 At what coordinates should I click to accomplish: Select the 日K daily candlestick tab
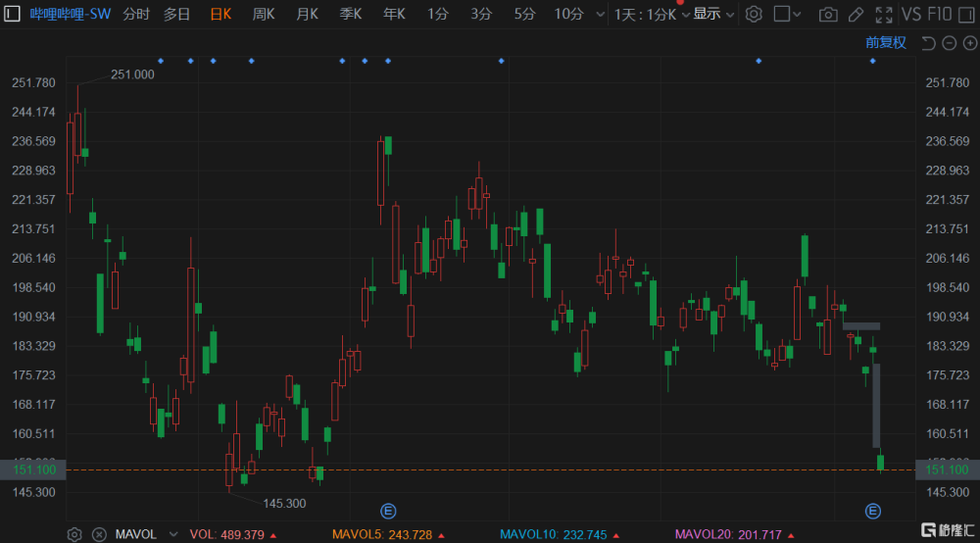click(x=220, y=14)
